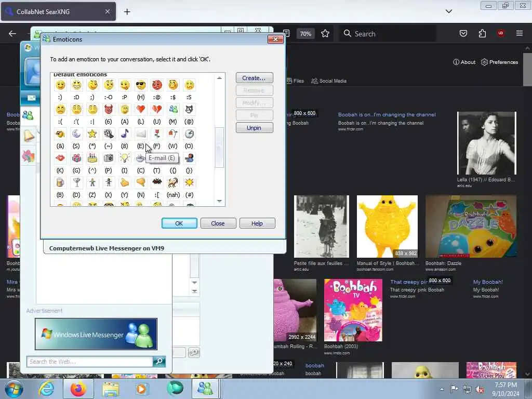Click the Search the Web field
This screenshot has width=532, height=399.
pyautogui.click(x=90, y=362)
